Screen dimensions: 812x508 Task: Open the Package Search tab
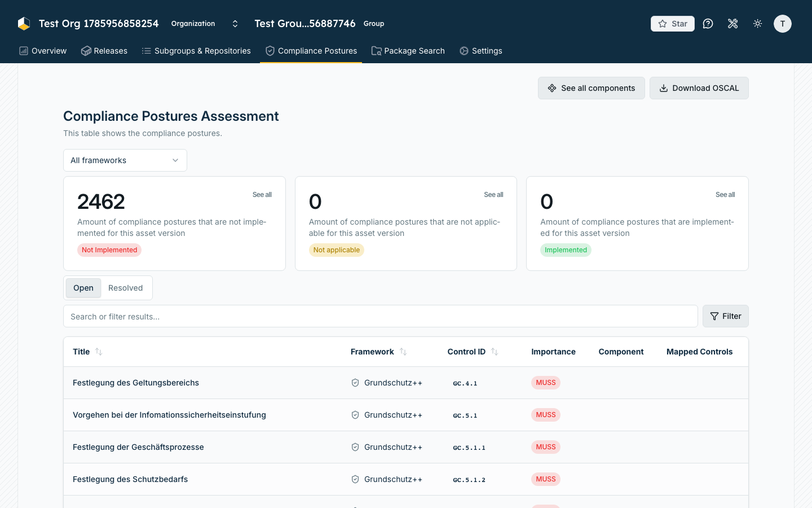point(408,51)
